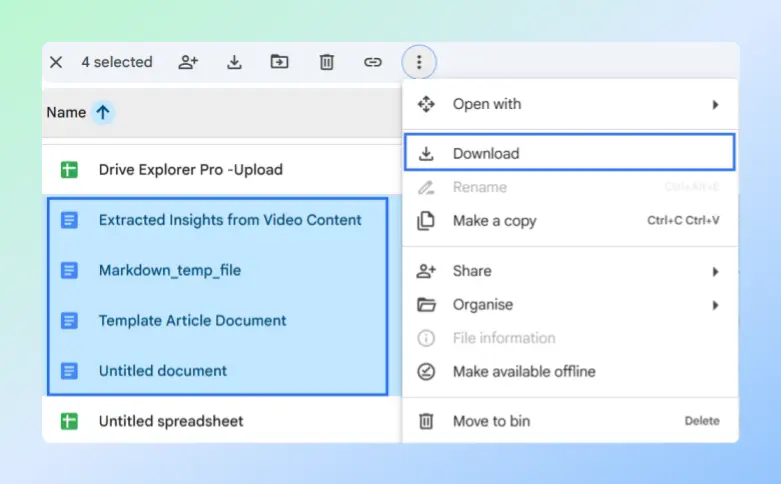
Task: Click the Docs icon beside Template Article Document
Action: coord(69,321)
